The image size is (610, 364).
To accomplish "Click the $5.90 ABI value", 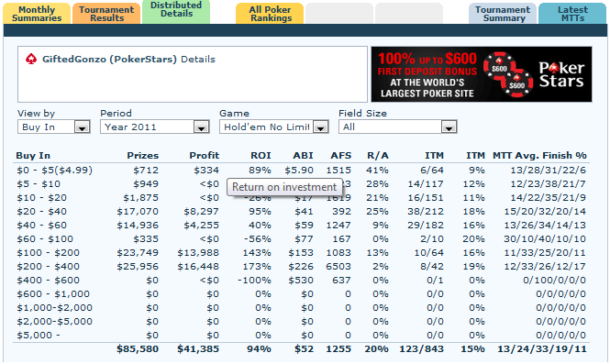I will point(299,170).
